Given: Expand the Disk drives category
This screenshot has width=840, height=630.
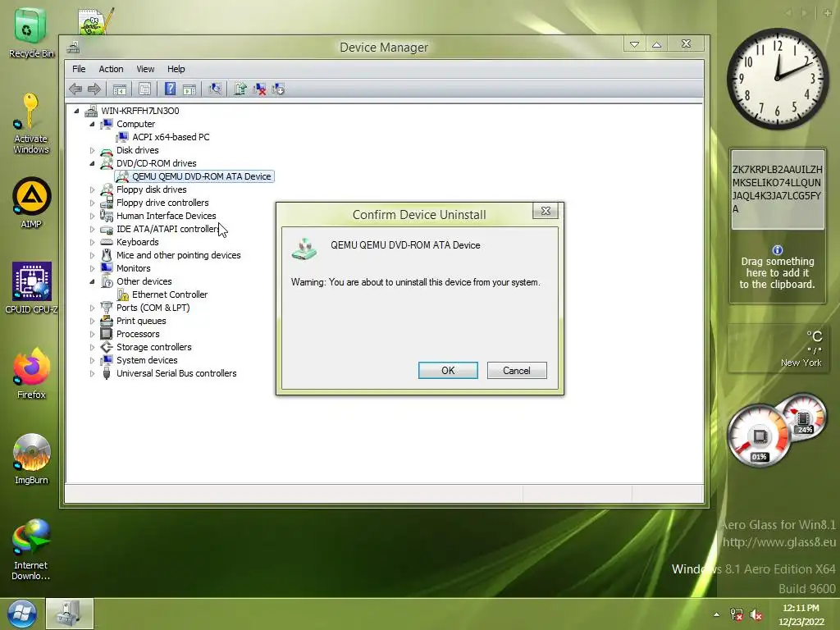Looking at the screenshot, I should pos(92,150).
